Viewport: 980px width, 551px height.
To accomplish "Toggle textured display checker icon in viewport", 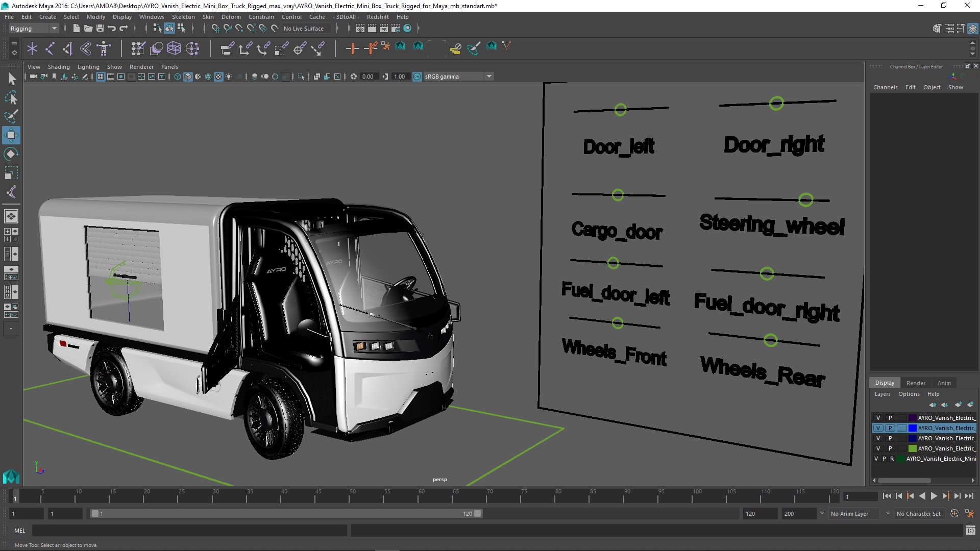I will click(218, 77).
